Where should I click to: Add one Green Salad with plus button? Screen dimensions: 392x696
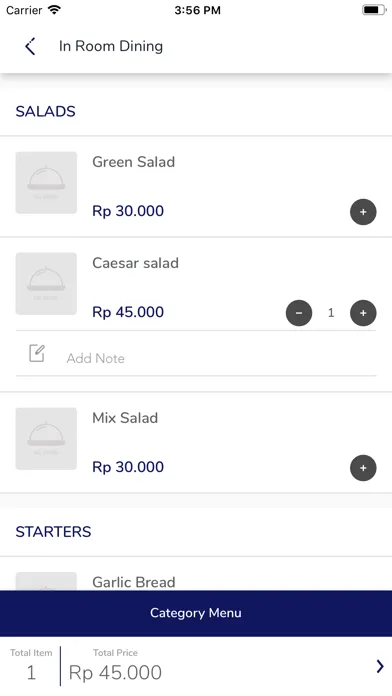[x=363, y=212]
